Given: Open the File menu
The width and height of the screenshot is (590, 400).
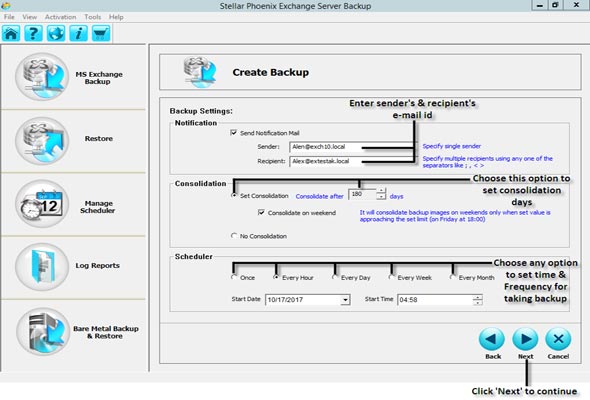Looking at the screenshot, I should coord(9,17).
